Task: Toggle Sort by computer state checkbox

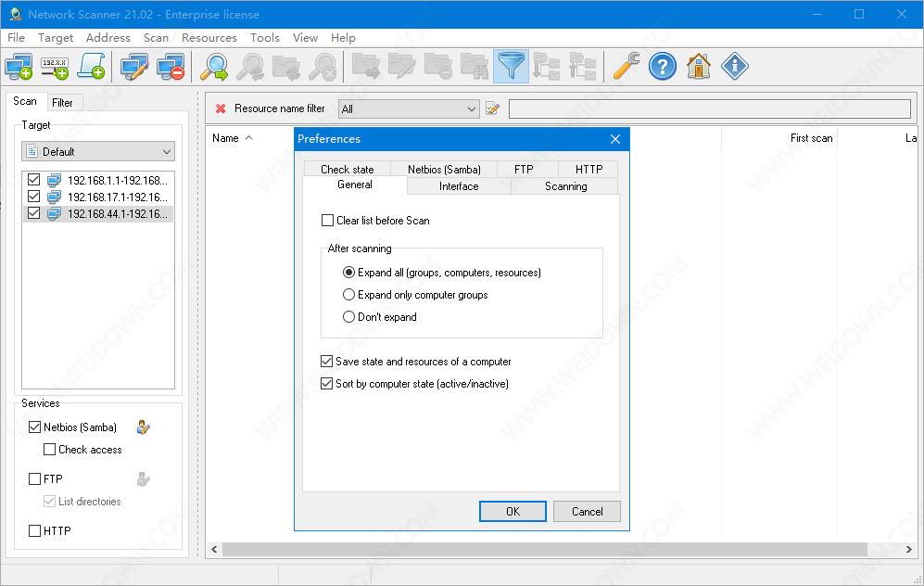Action: click(326, 384)
